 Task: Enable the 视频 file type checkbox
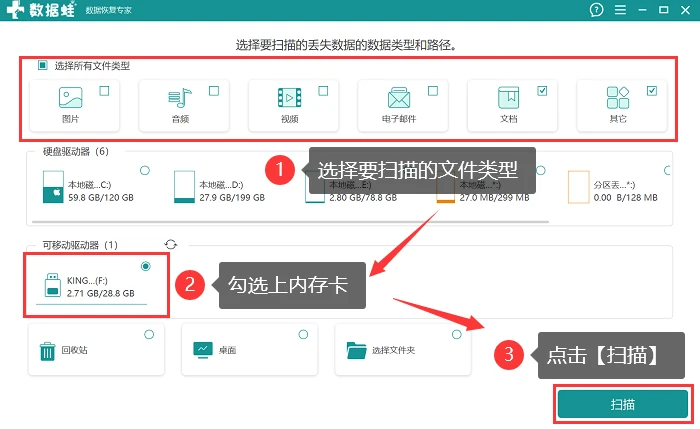(x=323, y=91)
